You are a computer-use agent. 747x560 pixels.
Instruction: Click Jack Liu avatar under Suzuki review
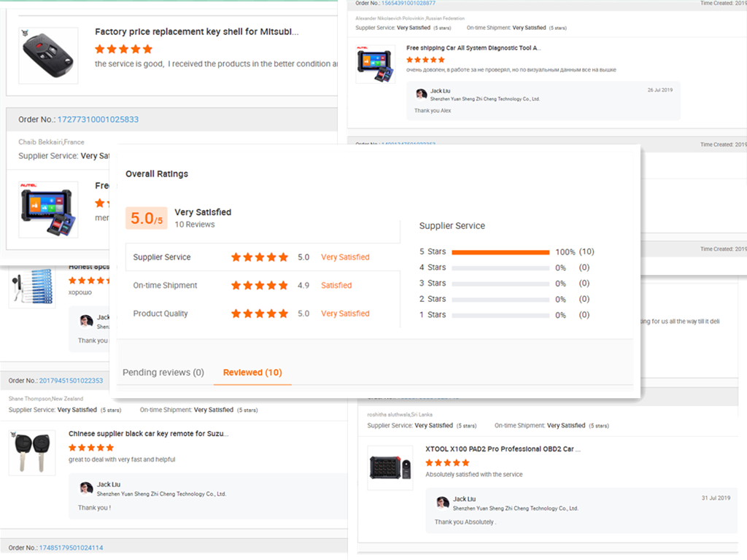pos(86,488)
